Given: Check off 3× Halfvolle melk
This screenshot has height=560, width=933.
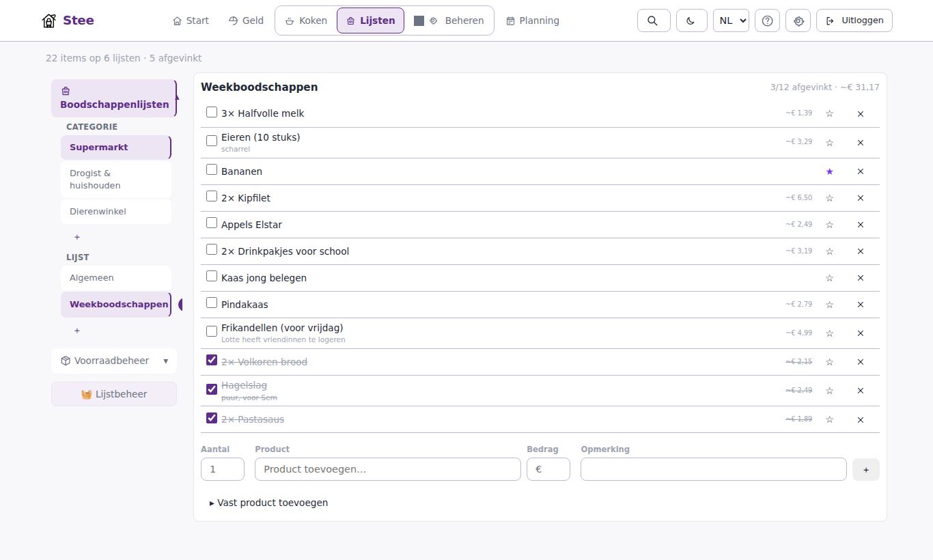Looking at the screenshot, I should [x=212, y=112].
